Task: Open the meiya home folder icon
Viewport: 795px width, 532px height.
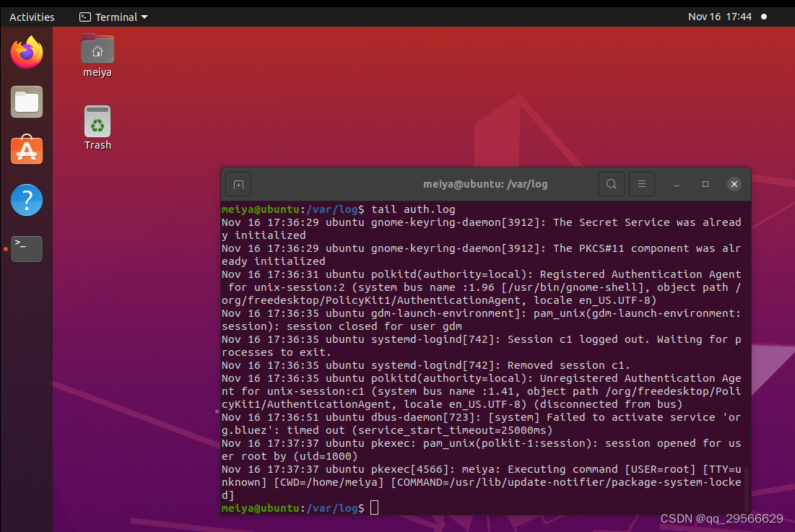Action: 97,56
